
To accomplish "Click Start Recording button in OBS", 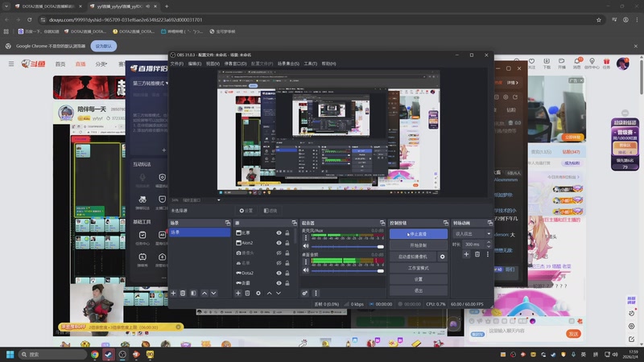I will pos(418,245).
